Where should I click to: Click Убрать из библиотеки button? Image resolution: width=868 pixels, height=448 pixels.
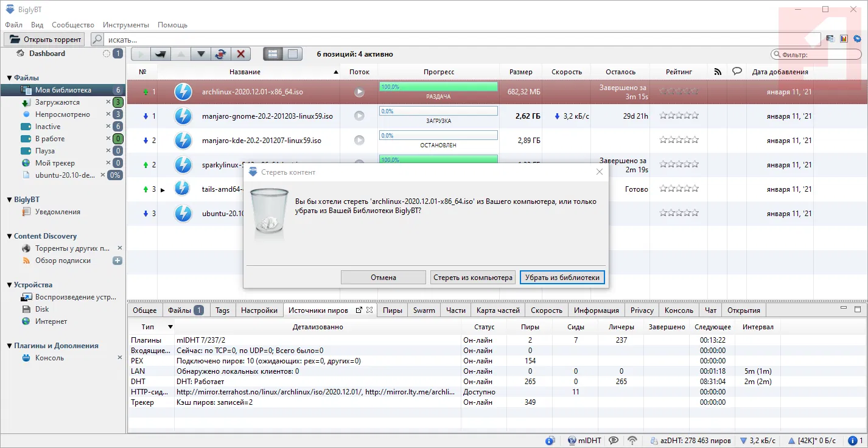(x=562, y=278)
